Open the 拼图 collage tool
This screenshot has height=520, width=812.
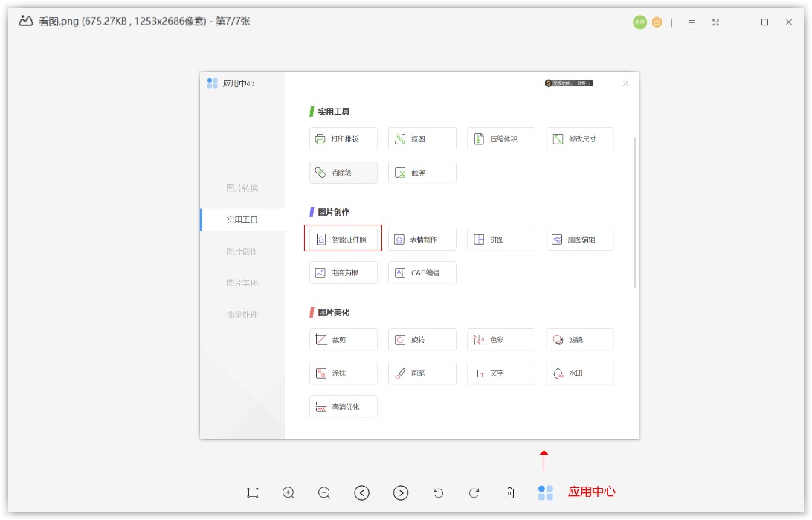[x=500, y=239]
